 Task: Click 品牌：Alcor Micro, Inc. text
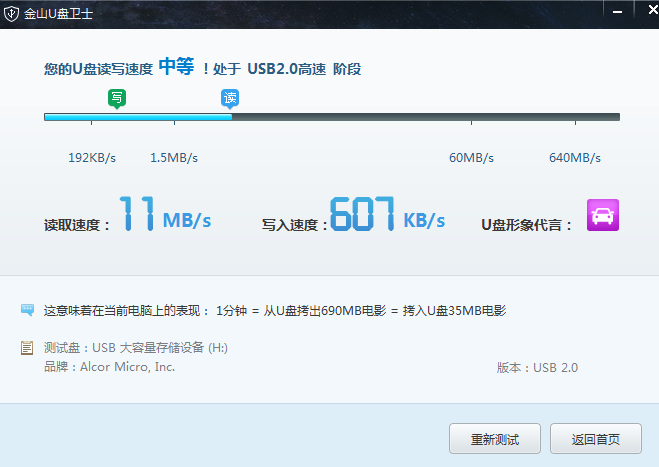pyautogui.click(x=109, y=367)
